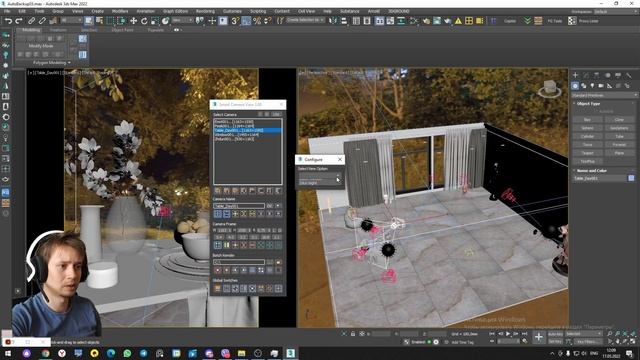Click the Proxy Lister icon
The height and width of the screenshot is (360, 640).
tap(572, 21)
